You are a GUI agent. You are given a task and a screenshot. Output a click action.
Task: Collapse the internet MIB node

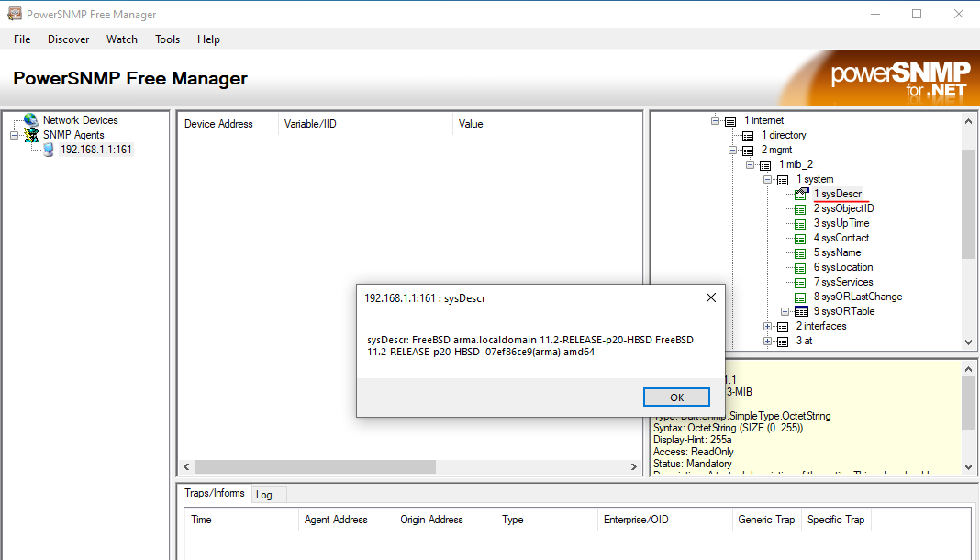[x=715, y=120]
